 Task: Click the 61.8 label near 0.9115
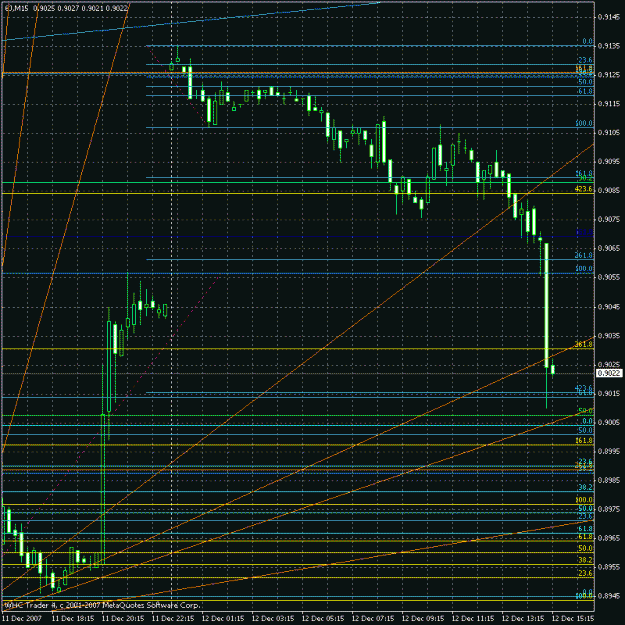coord(586,91)
